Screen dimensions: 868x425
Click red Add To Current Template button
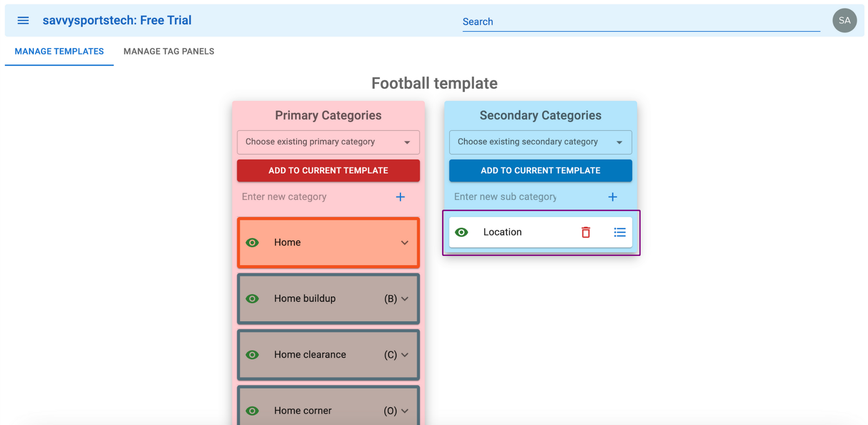click(328, 170)
